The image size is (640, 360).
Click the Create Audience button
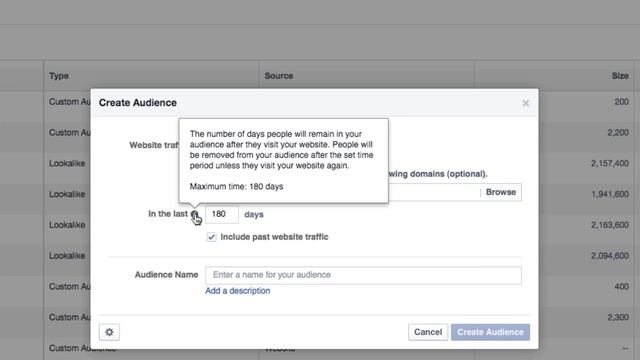(x=490, y=332)
